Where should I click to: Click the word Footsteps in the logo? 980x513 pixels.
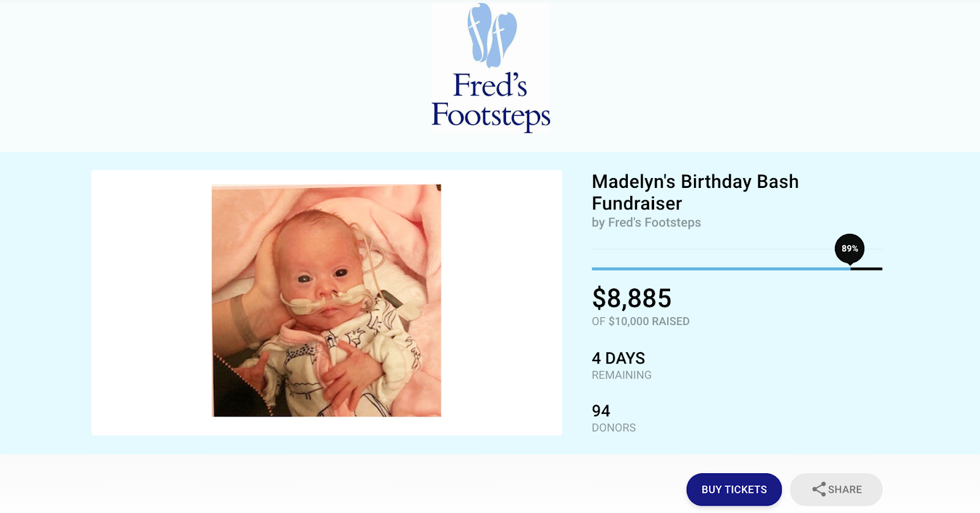click(x=491, y=115)
